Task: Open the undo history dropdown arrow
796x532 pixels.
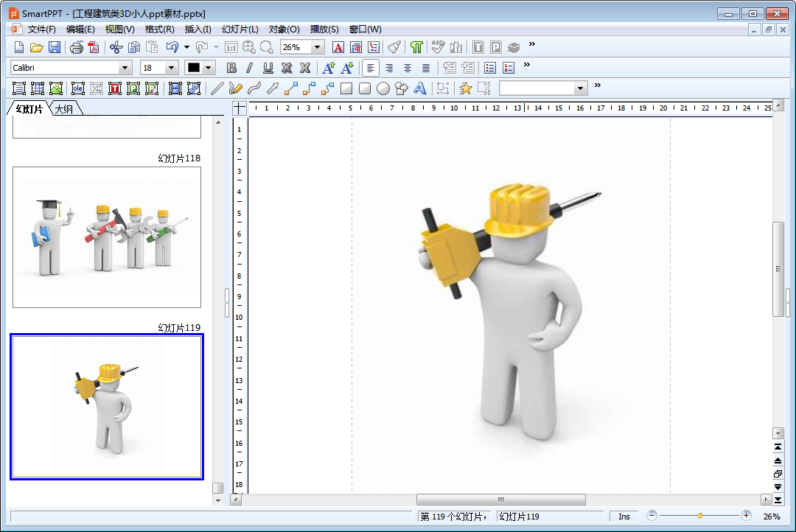Action: [x=186, y=47]
